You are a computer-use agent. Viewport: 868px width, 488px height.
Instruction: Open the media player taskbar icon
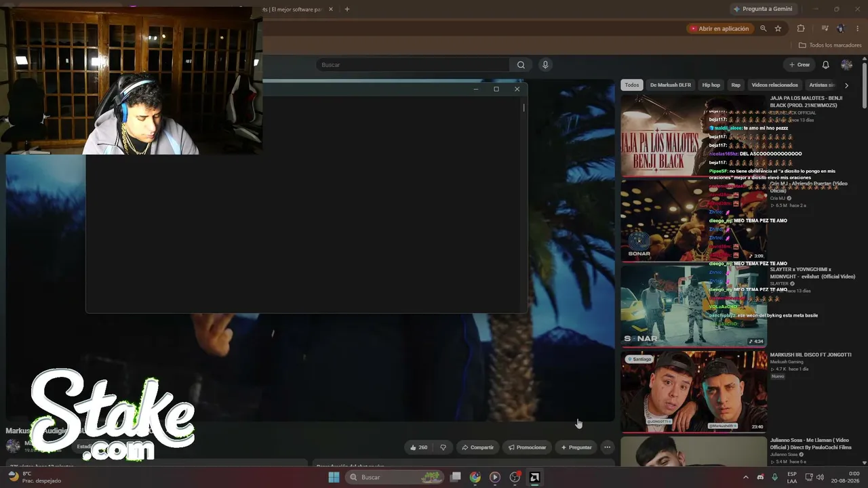pos(495,477)
